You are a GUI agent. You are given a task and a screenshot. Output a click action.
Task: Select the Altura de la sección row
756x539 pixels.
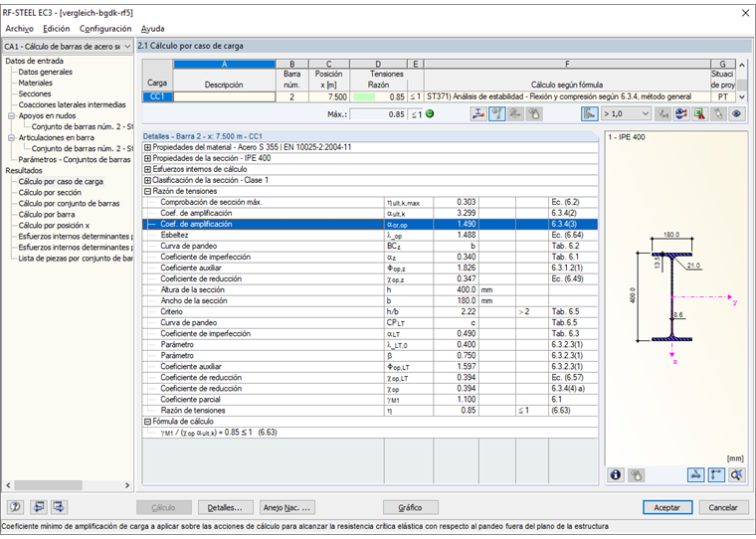click(x=370, y=289)
